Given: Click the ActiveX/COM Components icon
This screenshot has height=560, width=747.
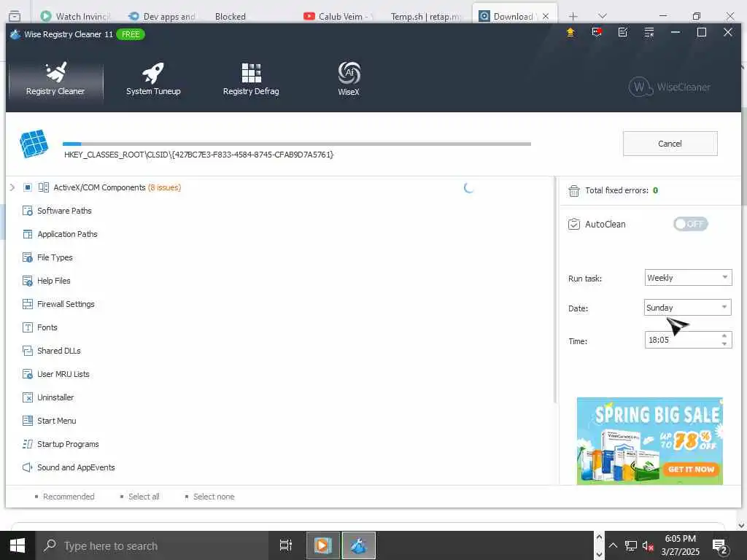Looking at the screenshot, I should [x=43, y=187].
